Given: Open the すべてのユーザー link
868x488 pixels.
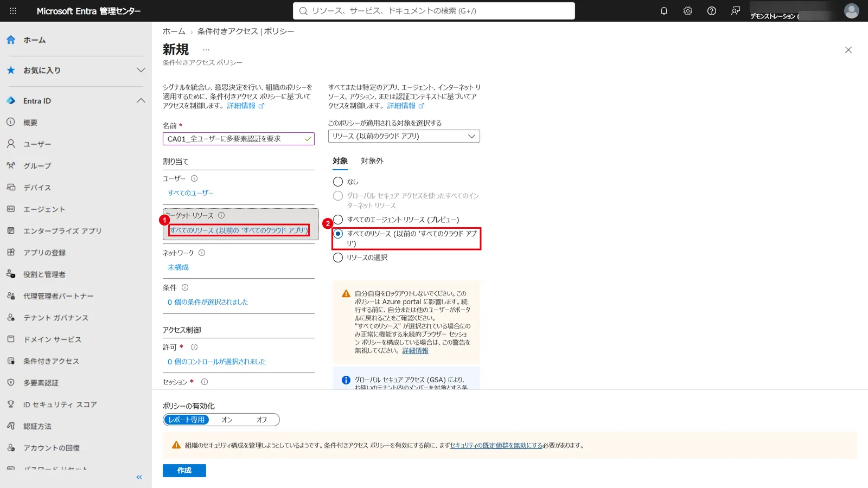Looking at the screenshot, I should 190,193.
